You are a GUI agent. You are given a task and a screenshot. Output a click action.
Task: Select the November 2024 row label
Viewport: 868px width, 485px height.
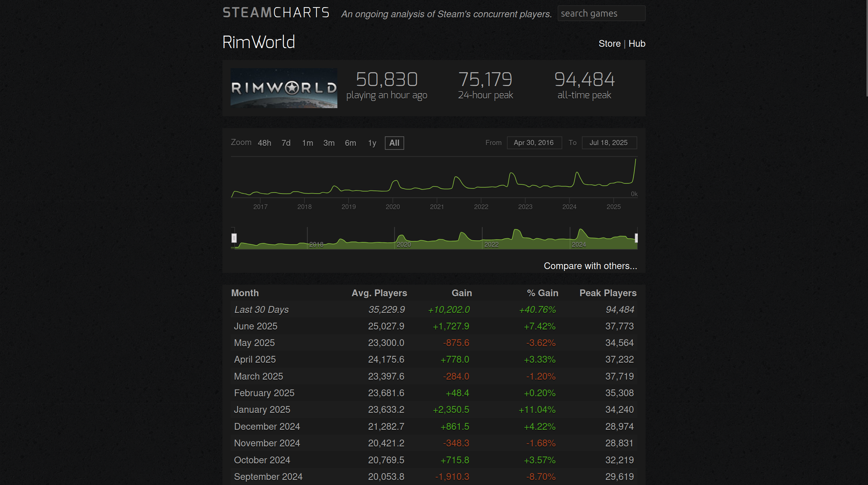[x=267, y=443]
